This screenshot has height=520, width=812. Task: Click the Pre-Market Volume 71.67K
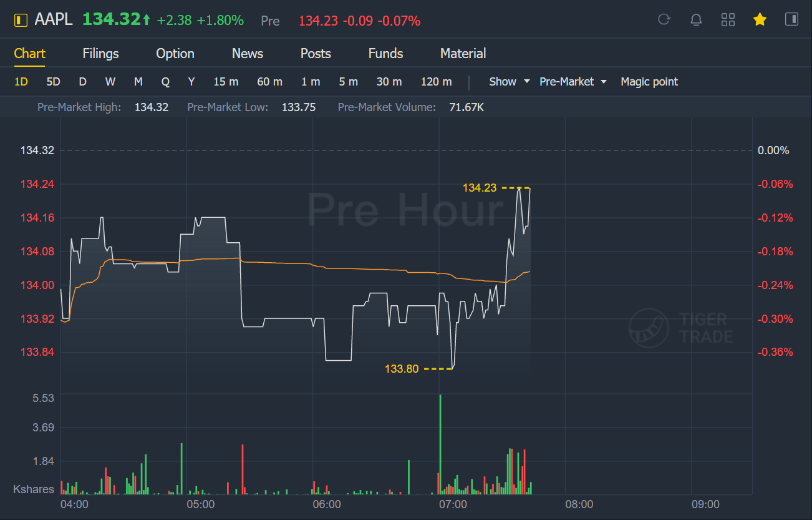click(466, 107)
